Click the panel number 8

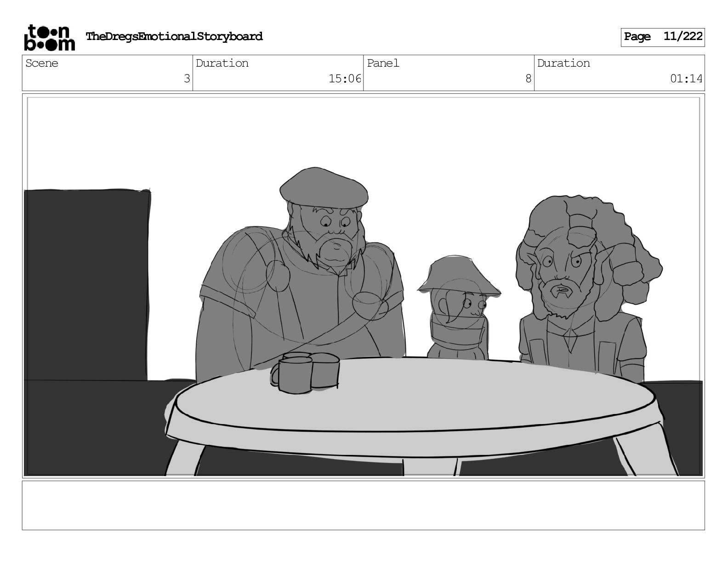(528, 79)
